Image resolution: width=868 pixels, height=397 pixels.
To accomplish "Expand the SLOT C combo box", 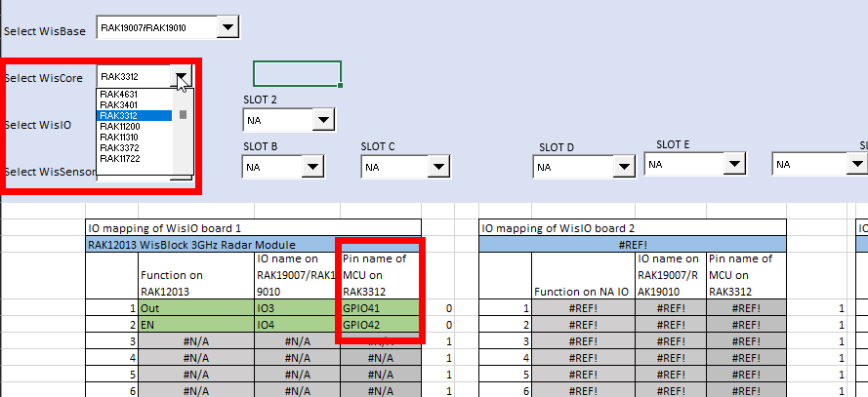I will click(x=429, y=167).
